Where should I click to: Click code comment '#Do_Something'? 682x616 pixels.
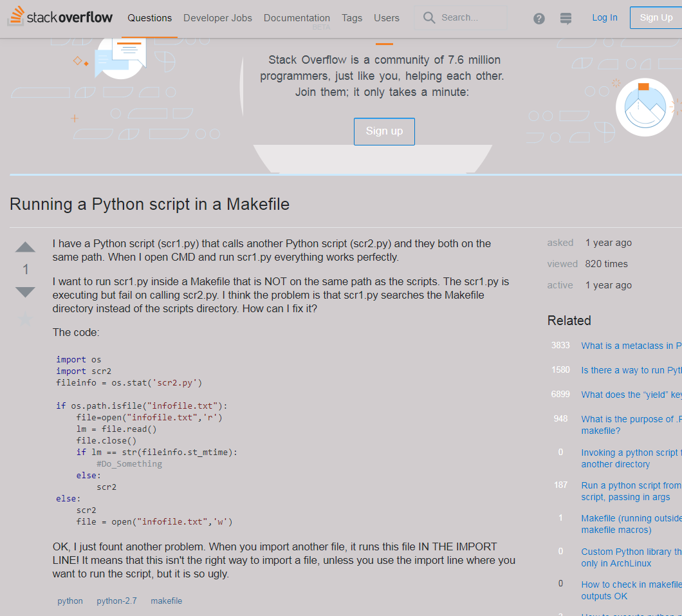[x=129, y=463]
